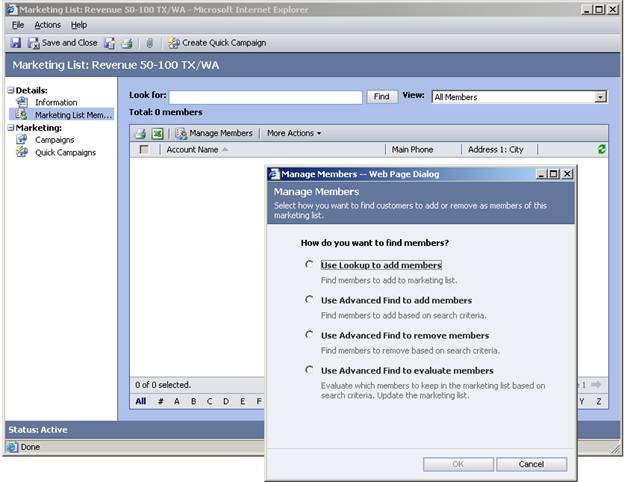Image resolution: width=624 pixels, height=482 pixels.
Task: Open Manage Members from grid toolbar
Action: point(214,133)
